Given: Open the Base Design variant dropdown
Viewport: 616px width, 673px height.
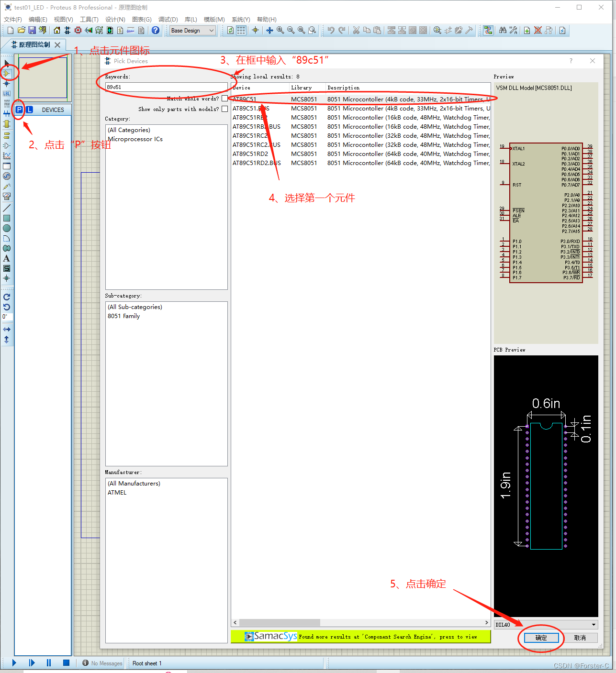Looking at the screenshot, I should pos(193,31).
